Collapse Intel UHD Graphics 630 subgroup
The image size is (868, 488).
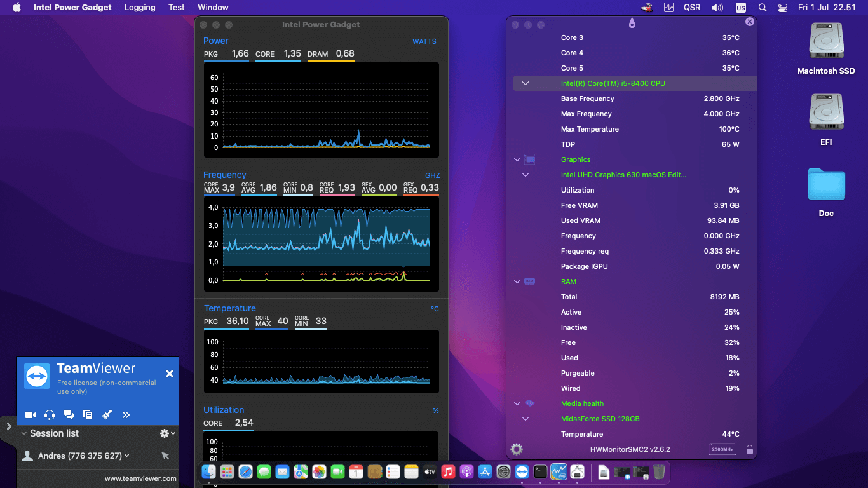click(x=526, y=175)
